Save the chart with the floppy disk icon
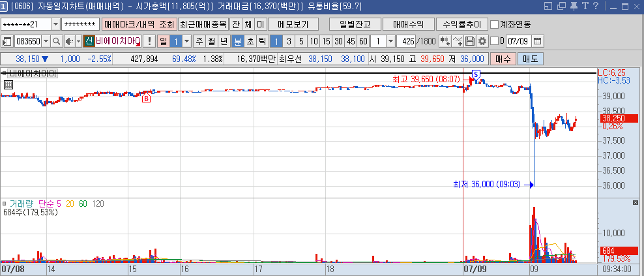 coord(470,41)
